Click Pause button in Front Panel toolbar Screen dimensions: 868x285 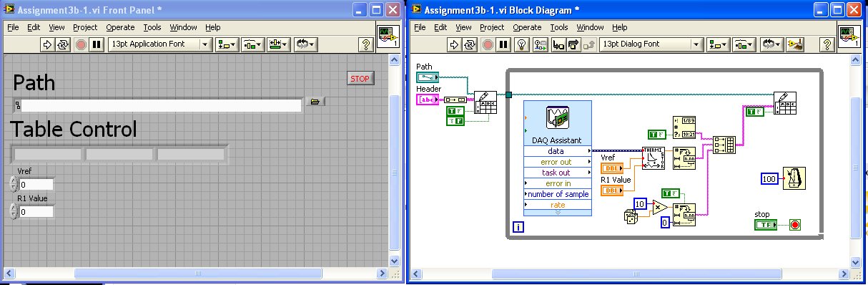97,44
